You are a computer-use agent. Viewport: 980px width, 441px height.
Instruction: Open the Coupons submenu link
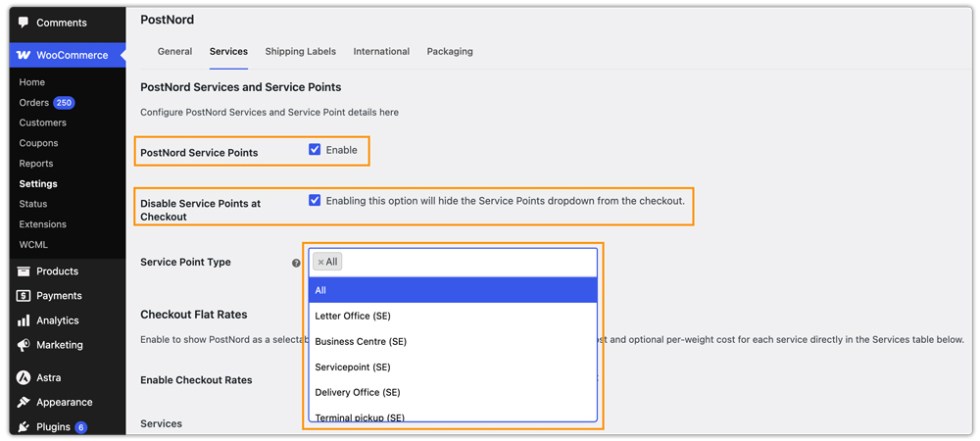click(x=38, y=143)
